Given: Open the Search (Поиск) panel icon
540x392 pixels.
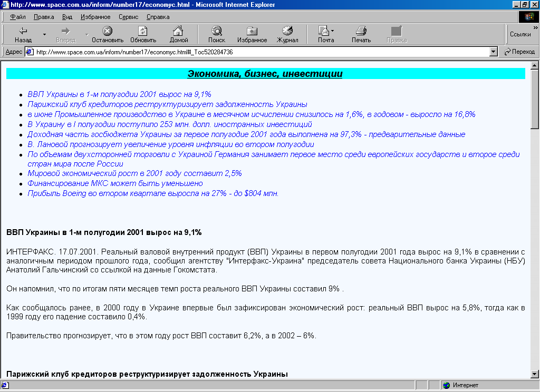Looking at the screenshot, I should (x=216, y=31).
